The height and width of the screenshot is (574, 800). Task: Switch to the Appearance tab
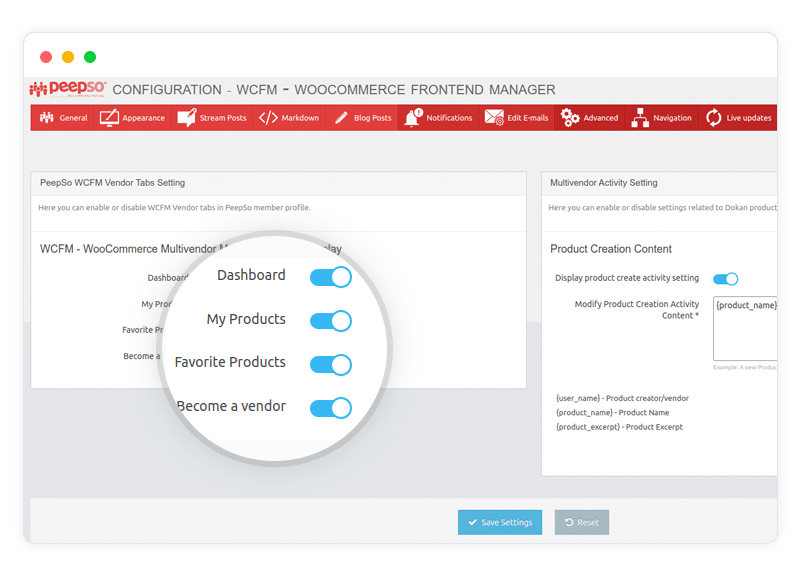pos(133,118)
